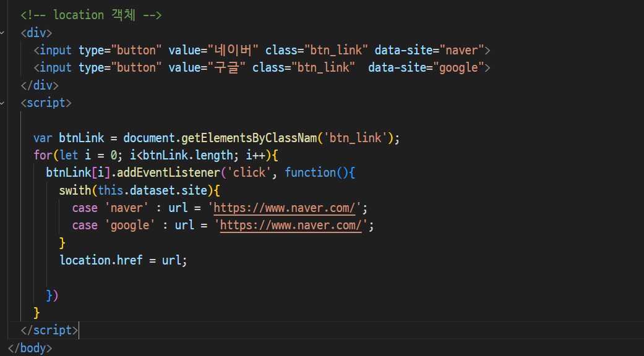The height and width of the screenshot is (356, 644).
Task: Click the closing </div> tag
Action: (40, 85)
